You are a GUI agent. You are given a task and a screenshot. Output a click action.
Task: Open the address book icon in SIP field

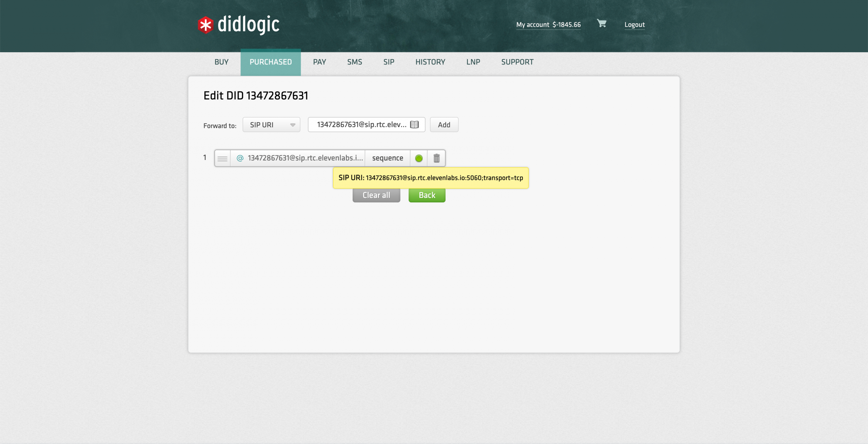pos(414,124)
